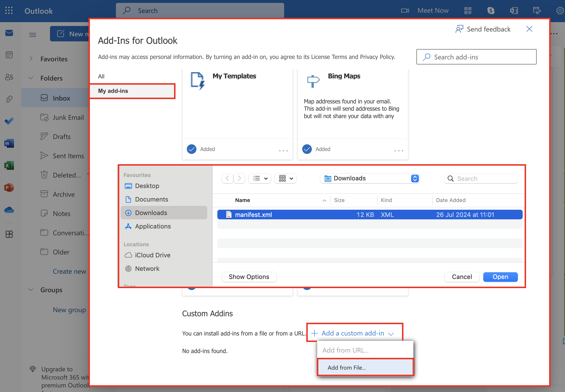Viewport: 565px width, 392px height.
Task: Open the Downloads location popup
Action: tap(370, 178)
